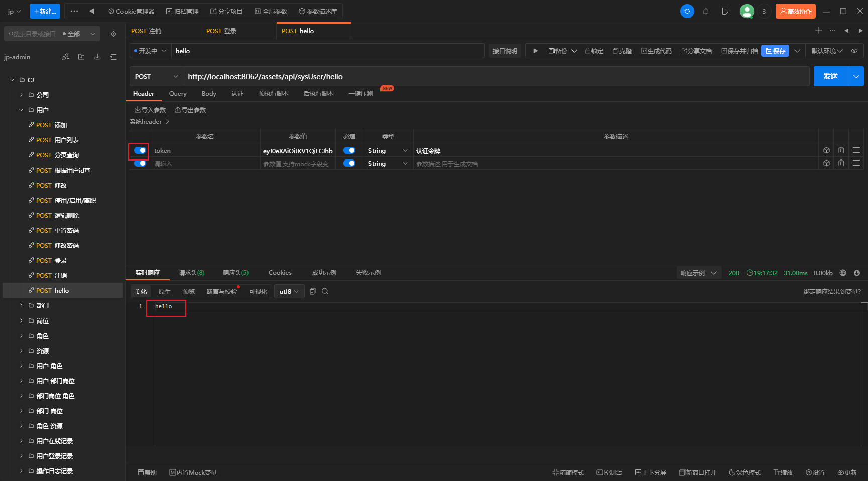This screenshot has height=481, width=868.
Task: Copy the response with the copy icon
Action: [313, 291]
